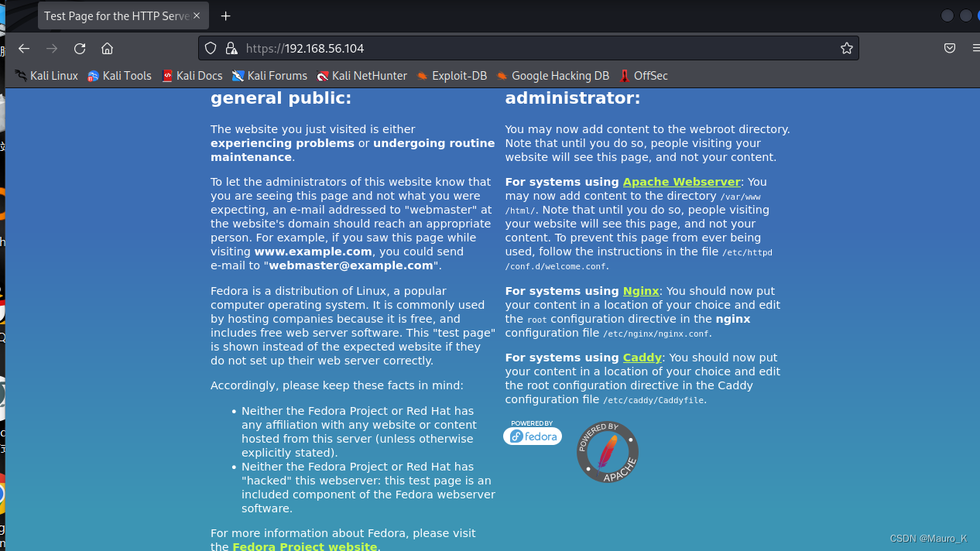
Task: Open the Kali Linux bookmark
Action: coord(46,76)
